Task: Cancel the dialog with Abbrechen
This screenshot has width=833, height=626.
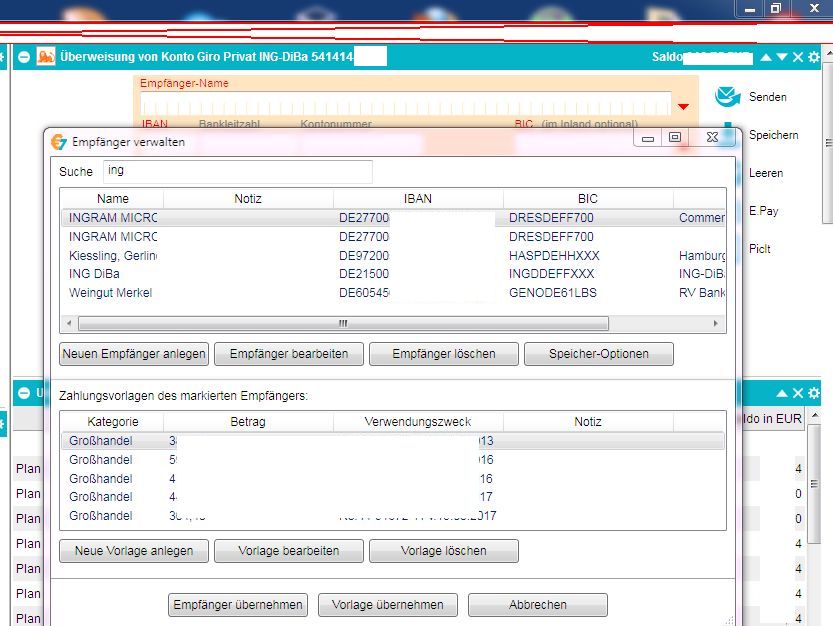Action: tap(538, 605)
